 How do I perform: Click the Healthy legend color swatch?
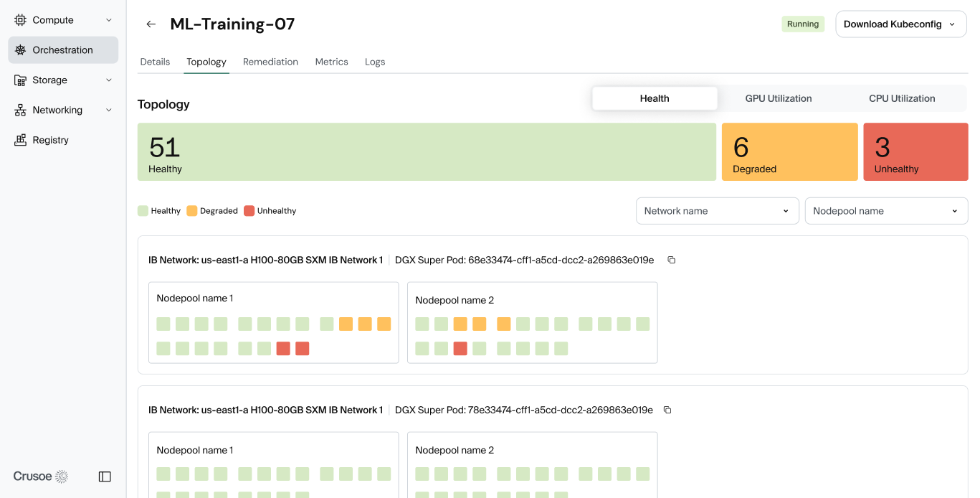pyautogui.click(x=143, y=211)
